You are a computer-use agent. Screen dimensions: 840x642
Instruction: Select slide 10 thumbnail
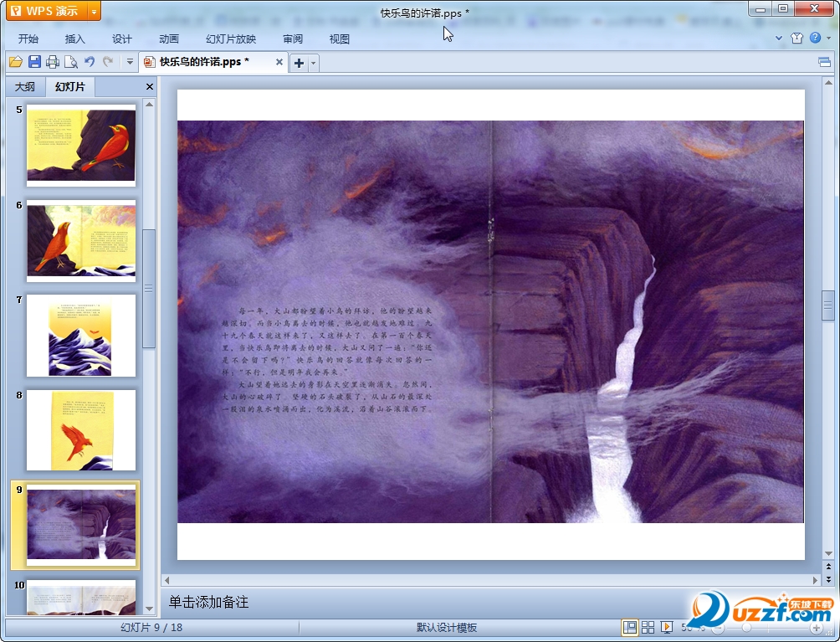coord(81,597)
